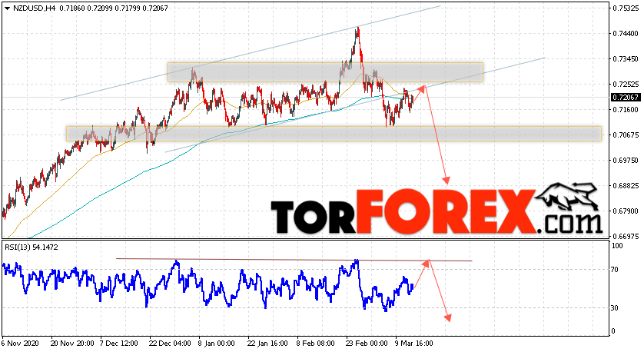Select price axis value 0.72525
This screenshot has width=644, height=352.
[626, 85]
